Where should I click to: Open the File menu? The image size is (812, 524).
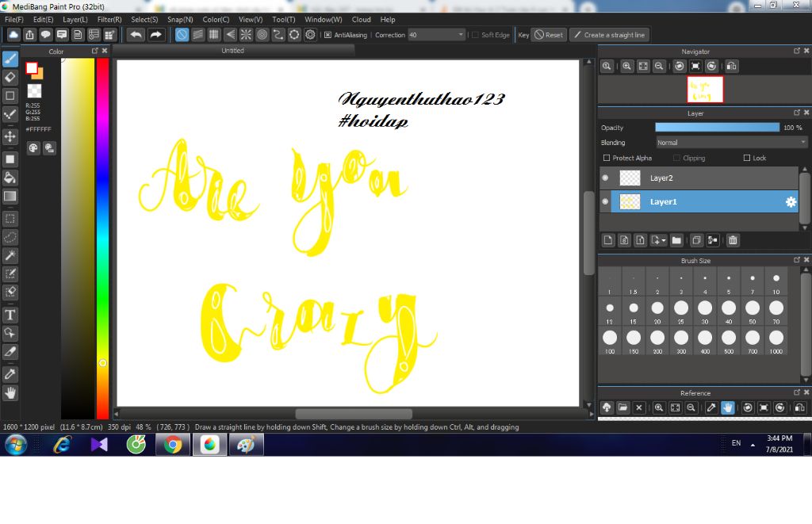14,20
